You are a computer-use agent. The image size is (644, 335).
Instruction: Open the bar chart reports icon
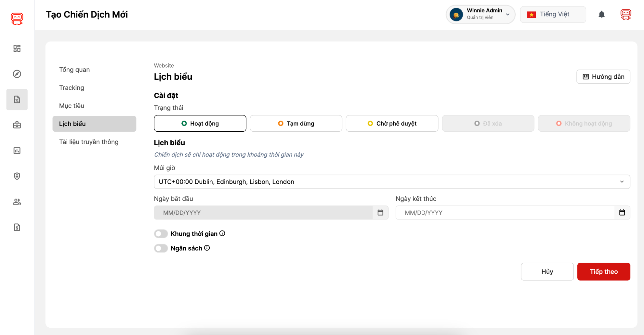pyautogui.click(x=17, y=151)
